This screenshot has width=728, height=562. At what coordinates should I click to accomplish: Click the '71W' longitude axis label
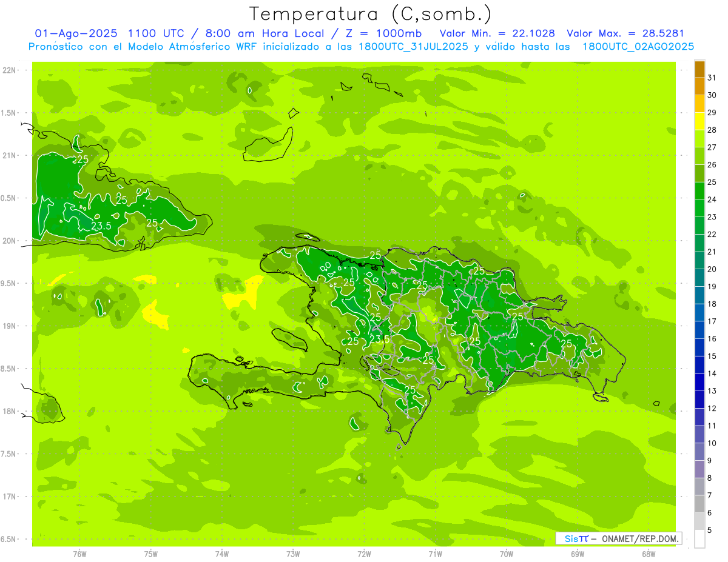pyautogui.click(x=435, y=554)
